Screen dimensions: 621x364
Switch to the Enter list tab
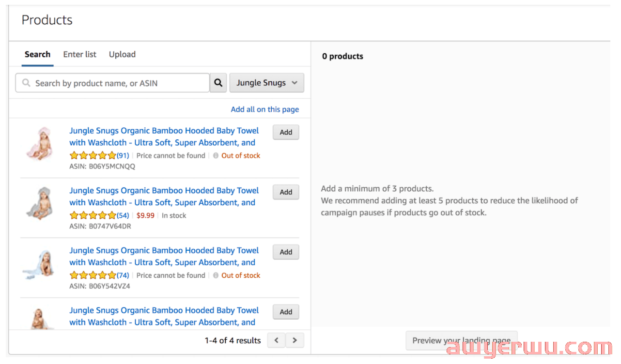click(x=80, y=54)
